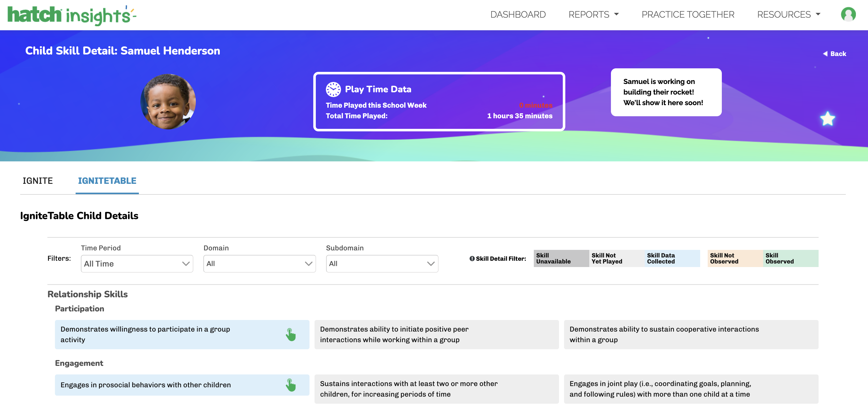This screenshot has width=868, height=410.
Task: Click the Back link
Action: tap(834, 54)
